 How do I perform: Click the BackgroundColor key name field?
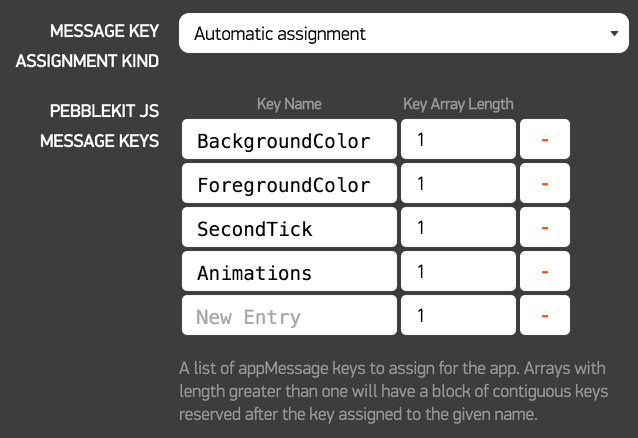(289, 140)
